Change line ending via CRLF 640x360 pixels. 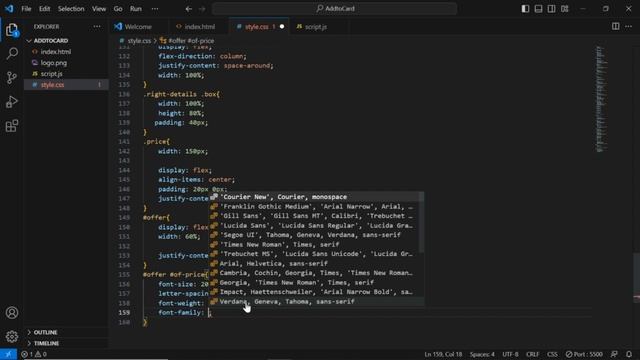[x=533, y=354]
